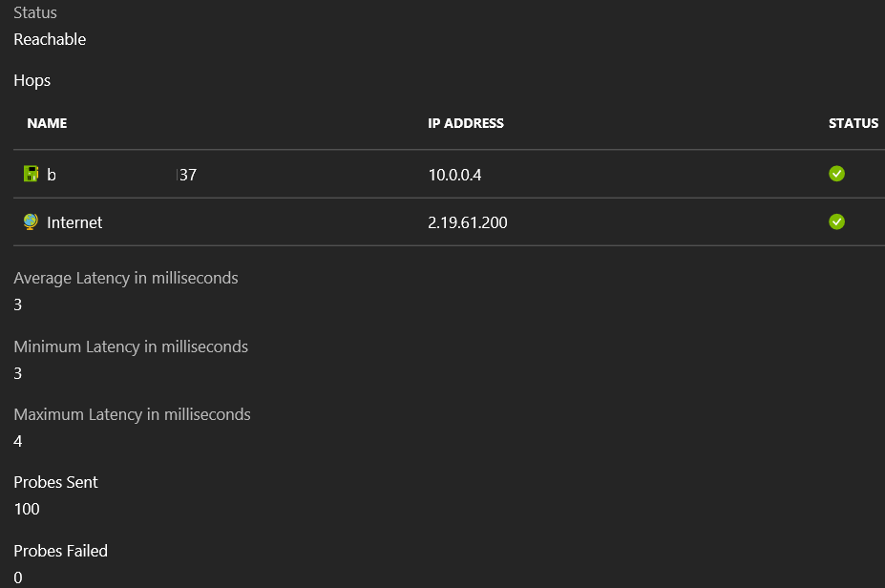The width and height of the screenshot is (885, 588).
Task: Sort hops by IP ADDRESS column header
Action: coord(465,123)
